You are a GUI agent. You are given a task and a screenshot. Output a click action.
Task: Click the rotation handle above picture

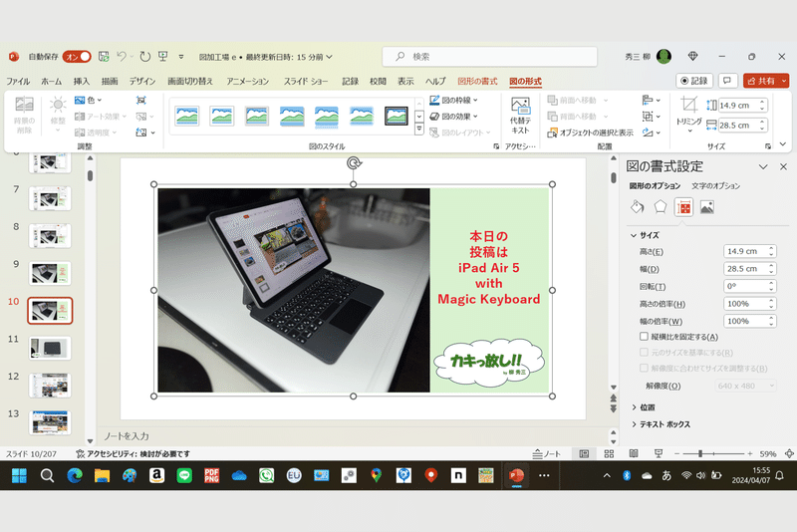tap(354, 162)
